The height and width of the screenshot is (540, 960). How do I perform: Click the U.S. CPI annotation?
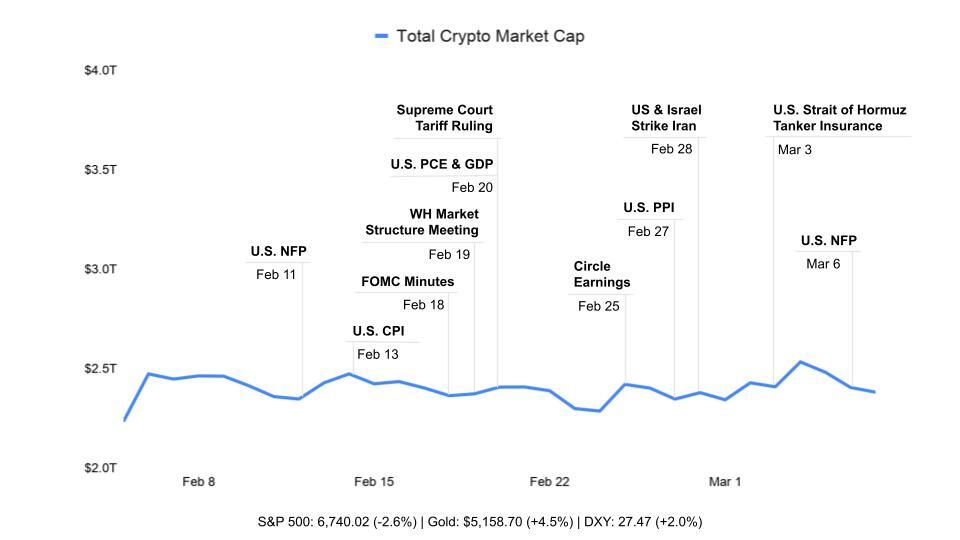click(x=378, y=331)
